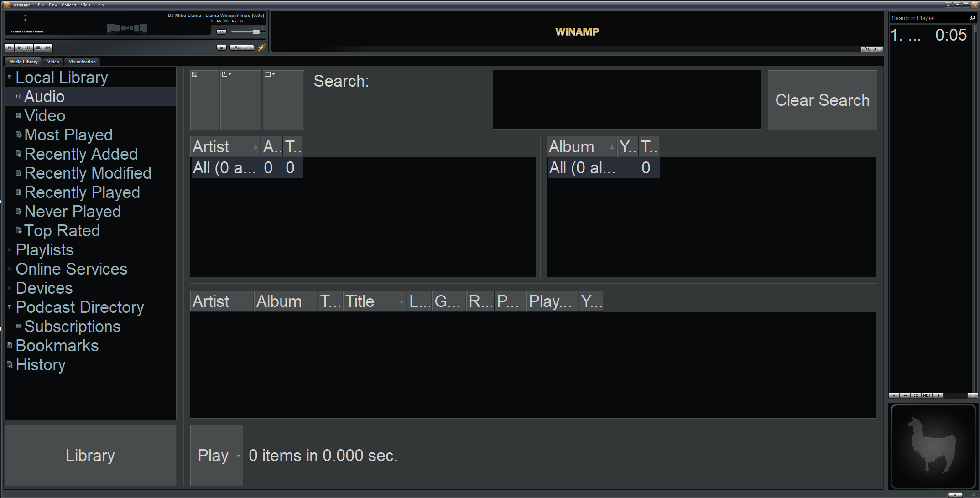Adjust the volume slider in the player
The width and height of the screenshot is (980, 498).
click(x=248, y=32)
